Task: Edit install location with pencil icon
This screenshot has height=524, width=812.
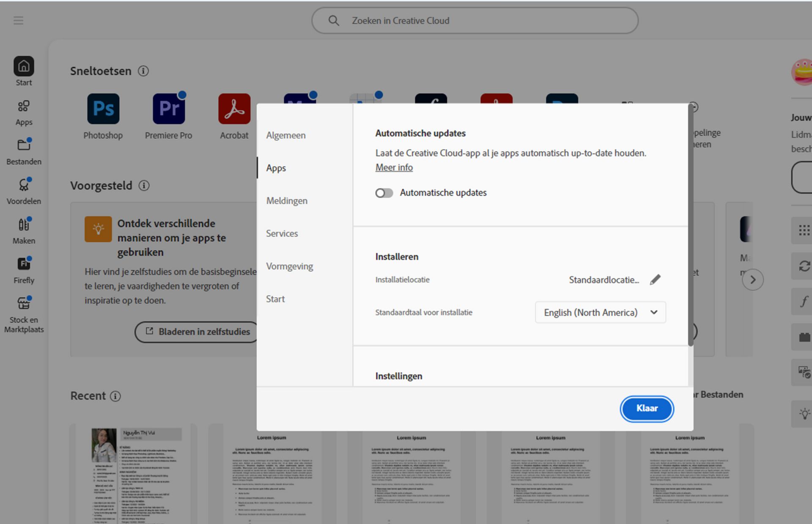Action: coord(655,280)
